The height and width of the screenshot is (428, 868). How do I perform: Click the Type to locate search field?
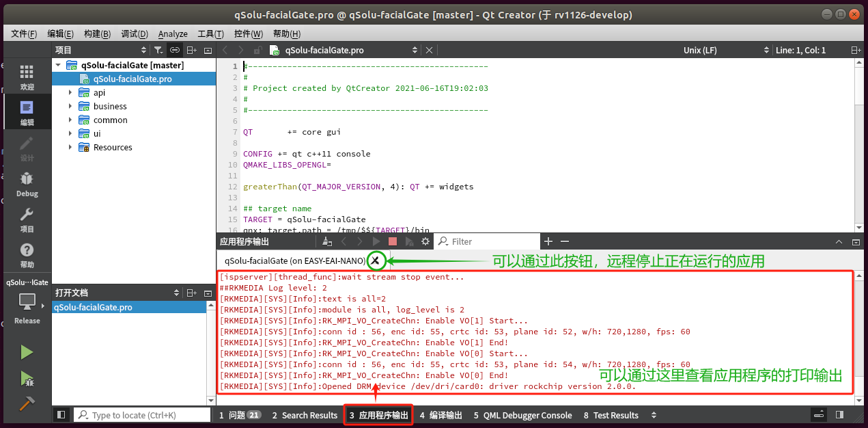click(x=142, y=415)
